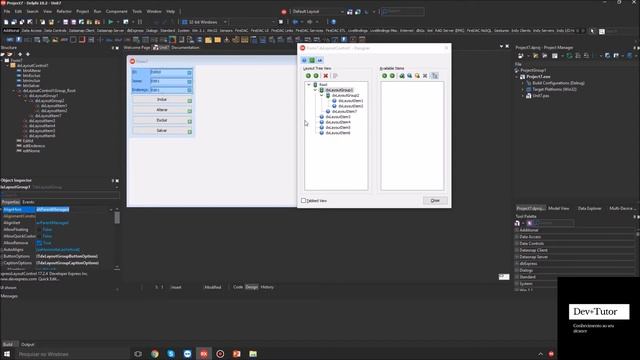Click the Incluir button on the form

[162, 100]
